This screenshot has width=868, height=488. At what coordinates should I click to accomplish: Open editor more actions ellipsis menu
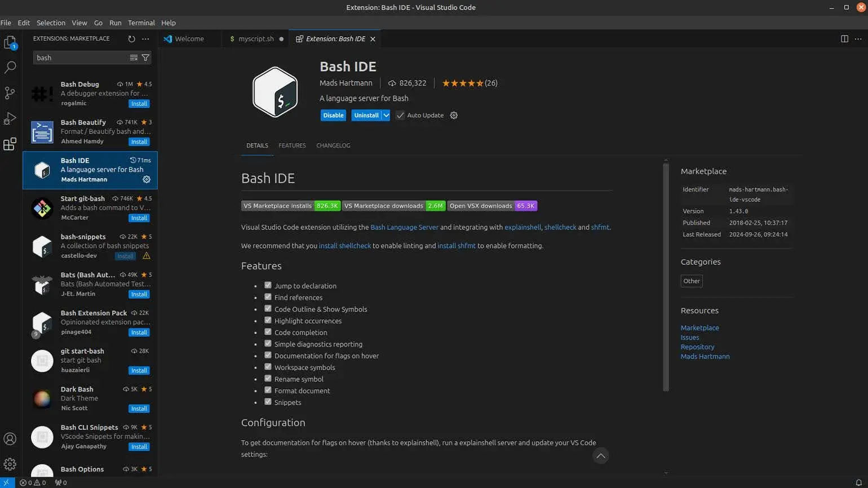click(858, 39)
